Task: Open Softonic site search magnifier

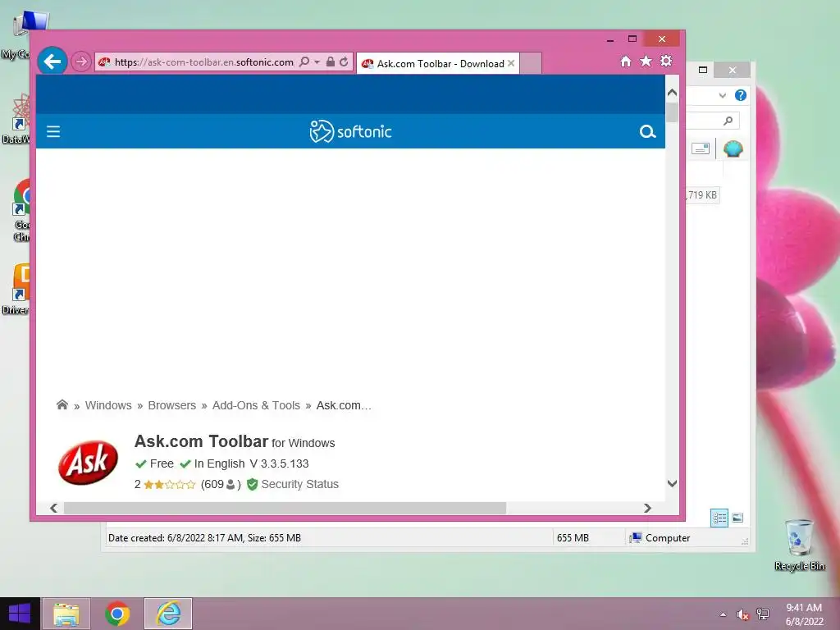Action: (647, 131)
